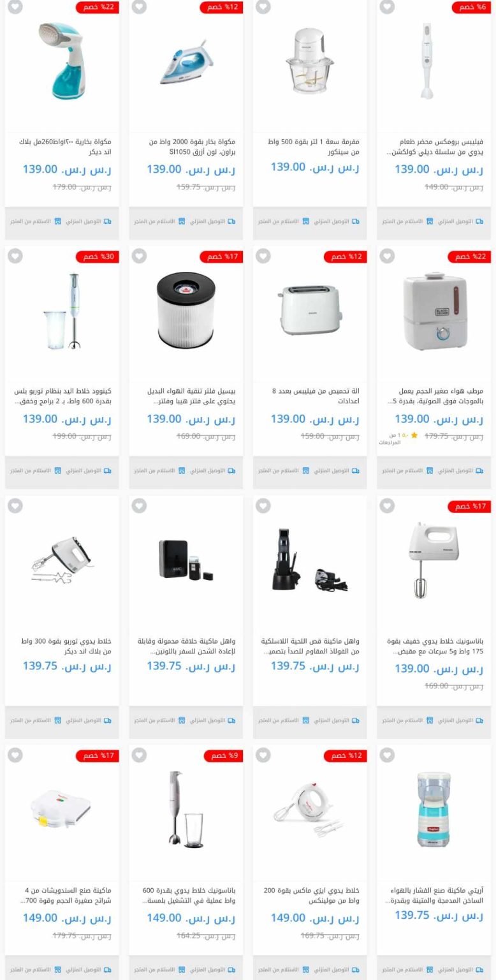Click 139.75 price of Black & Decker hand mixer
496x980 pixels.
tap(67, 666)
